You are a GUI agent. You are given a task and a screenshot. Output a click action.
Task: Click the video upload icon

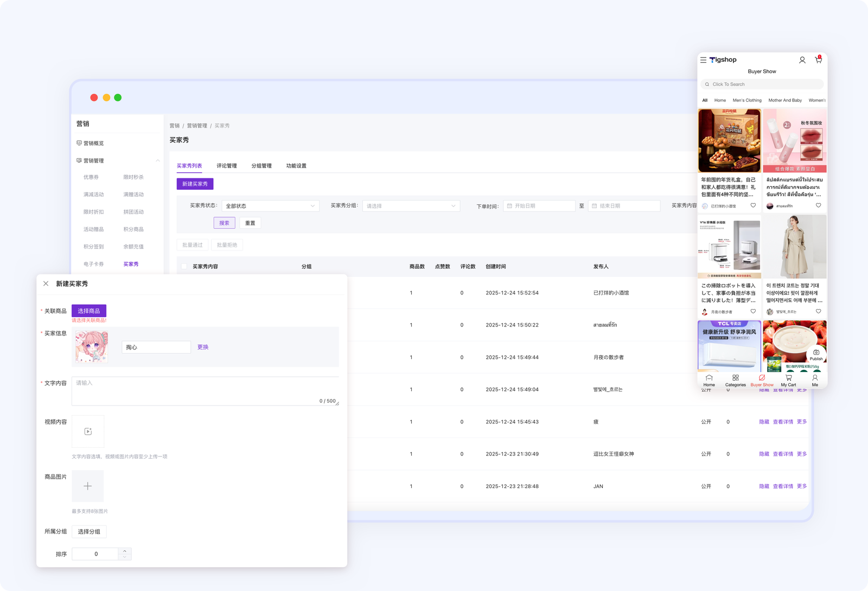pyautogui.click(x=88, y=432)
